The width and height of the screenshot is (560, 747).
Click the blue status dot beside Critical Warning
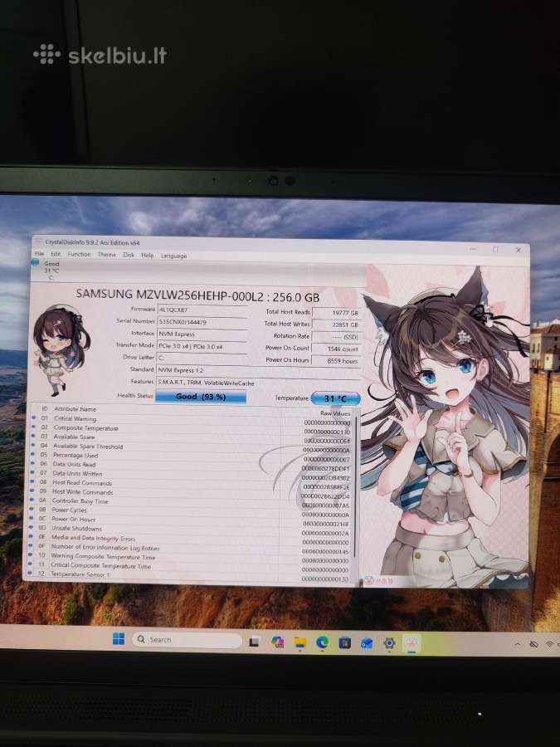coord(33,418)
